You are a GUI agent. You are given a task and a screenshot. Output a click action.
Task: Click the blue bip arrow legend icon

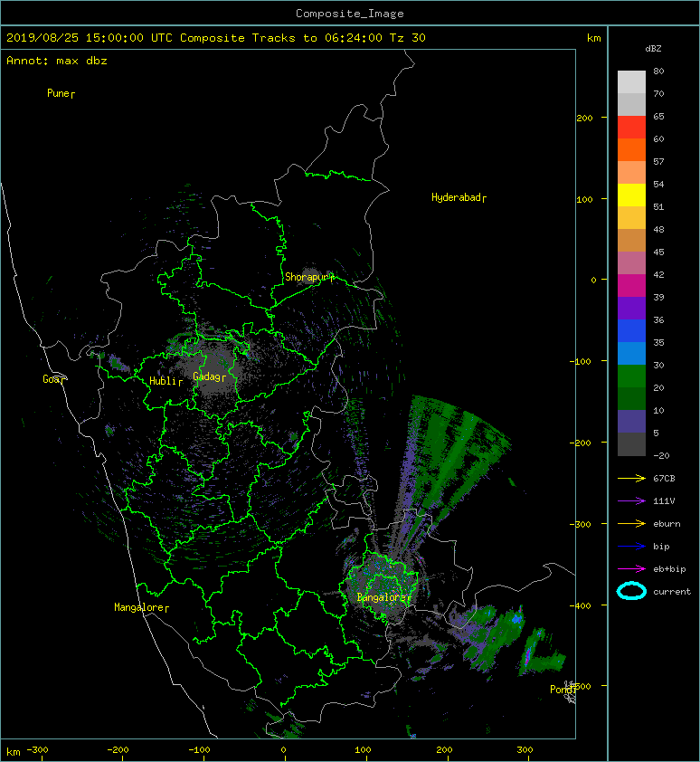[x=631, y=547]
